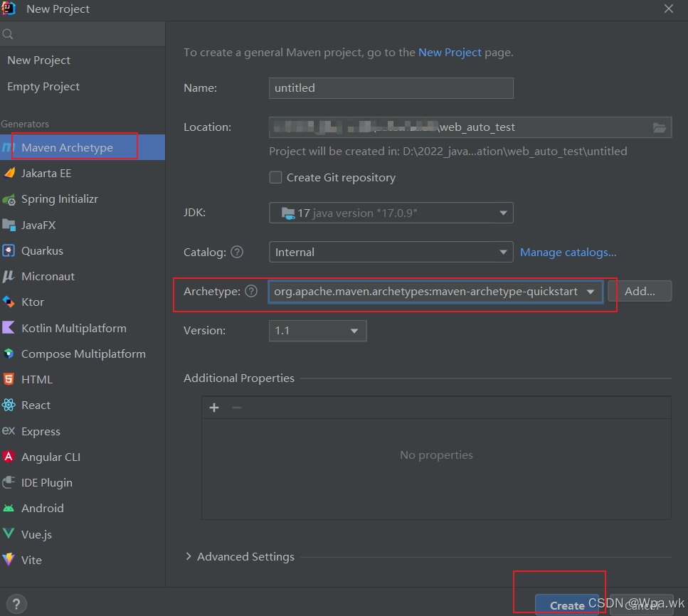688x616 pixels.
Task: Click the React atom icon
Action: click(9, 405)
